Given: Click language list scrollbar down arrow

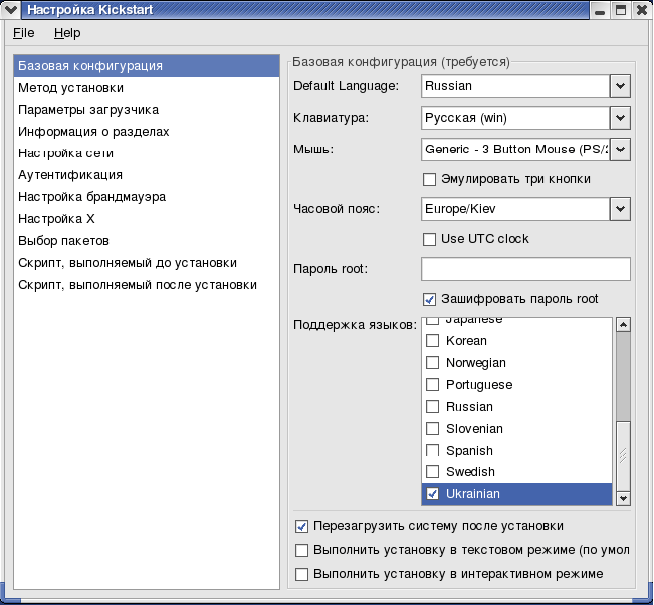Looking at the screenshot, I should [x=623, y=498].
